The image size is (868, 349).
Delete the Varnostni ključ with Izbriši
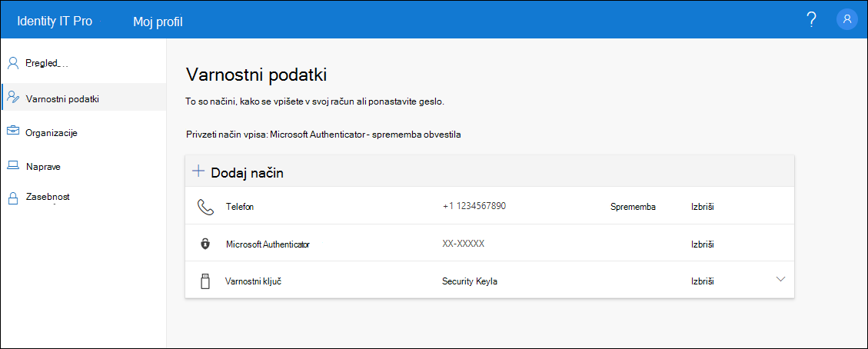pyautogui.click(x=703, y=281)
